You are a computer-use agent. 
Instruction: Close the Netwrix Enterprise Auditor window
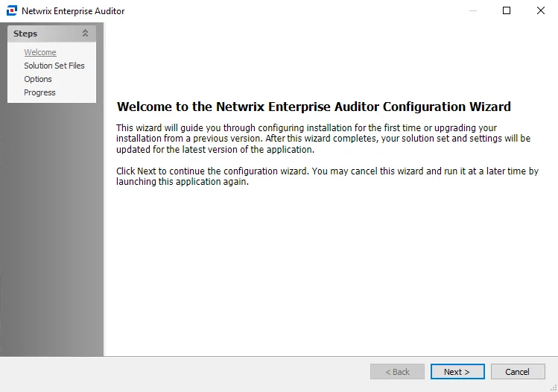pyautogui.click(x=541, y=10)
